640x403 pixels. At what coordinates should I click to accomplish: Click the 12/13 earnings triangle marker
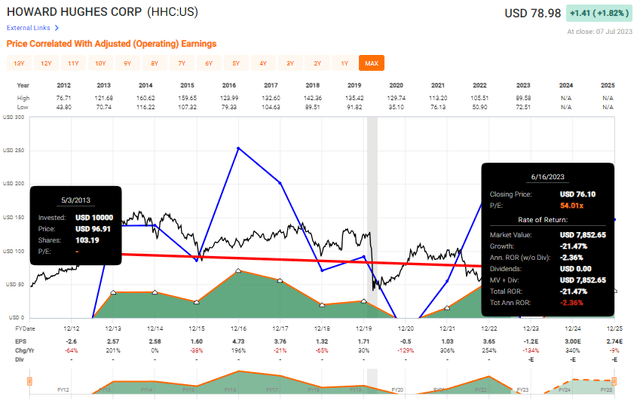tap(113, 292)
